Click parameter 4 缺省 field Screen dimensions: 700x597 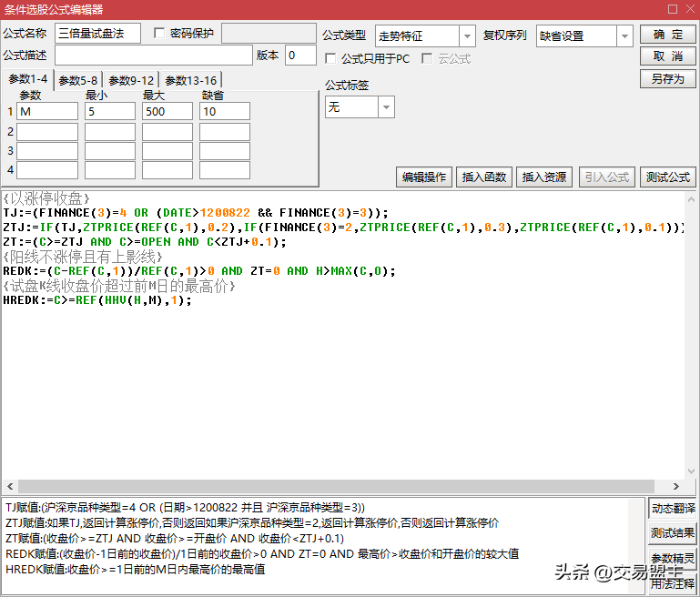[225, 170]
